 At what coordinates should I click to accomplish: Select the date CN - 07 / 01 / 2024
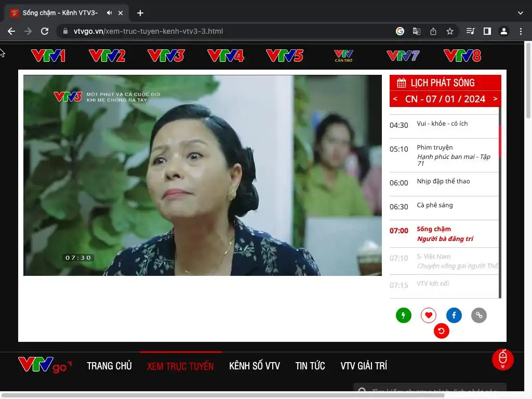(445, 99)
